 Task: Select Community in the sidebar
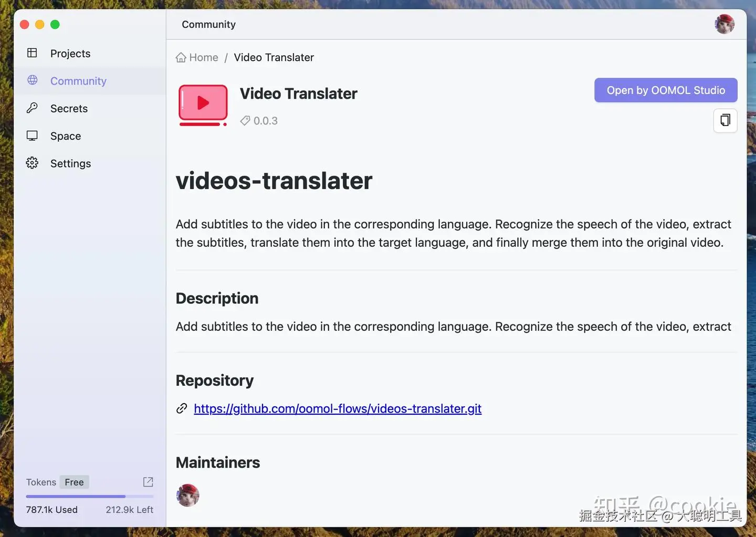[x=78, y=81]
